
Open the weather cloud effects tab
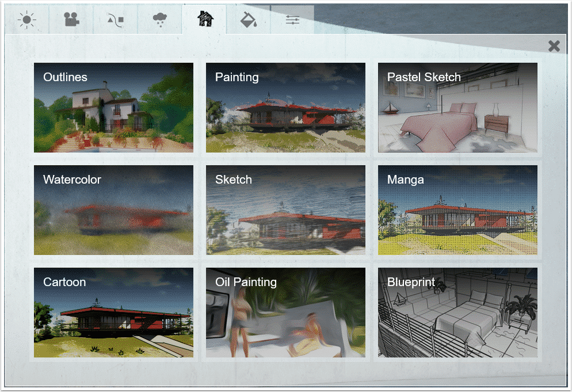pos(160,20)
